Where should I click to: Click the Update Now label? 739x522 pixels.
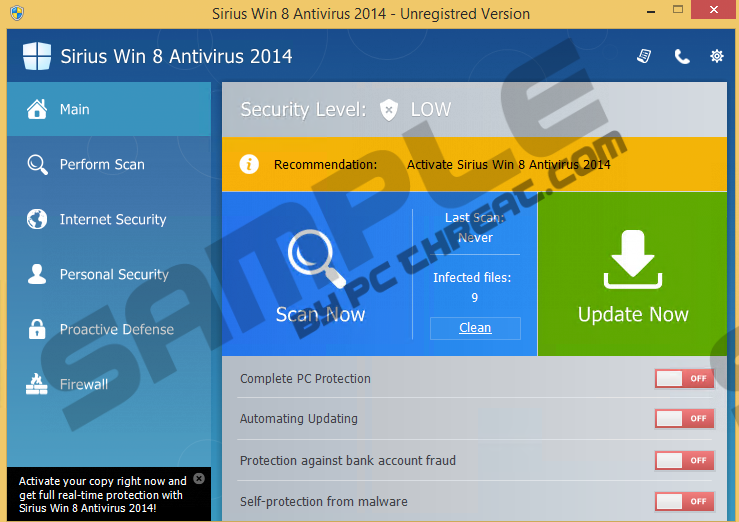tap(633, 314)
